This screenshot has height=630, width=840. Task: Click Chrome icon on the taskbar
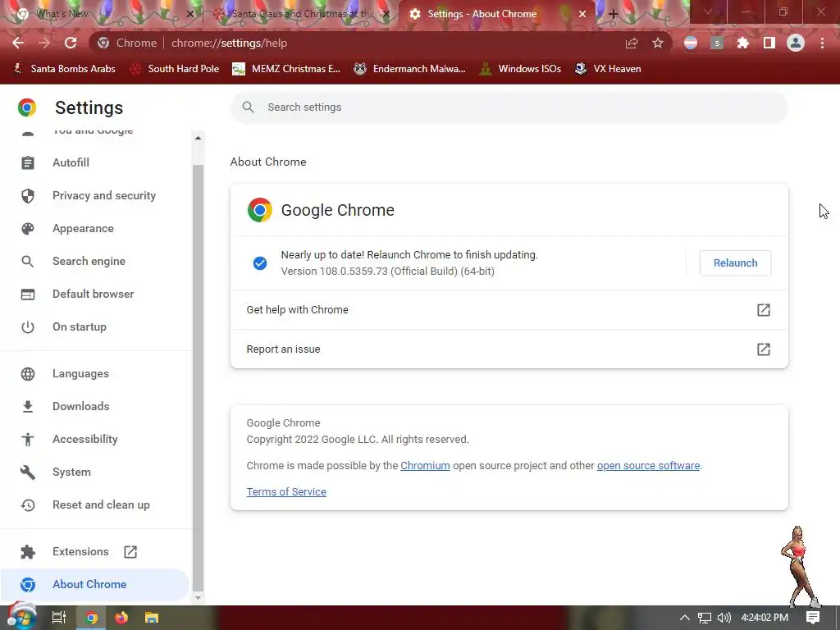tap(92, 618)
